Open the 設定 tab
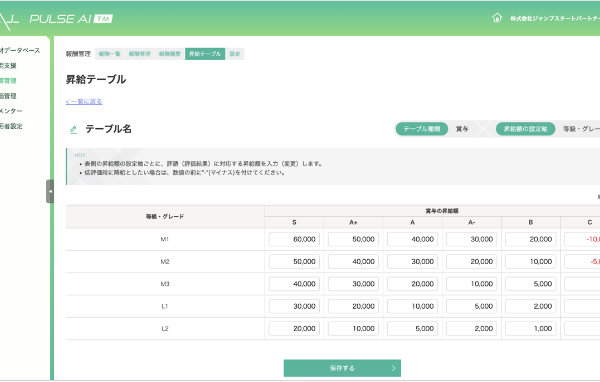 (x=235, y=54)
